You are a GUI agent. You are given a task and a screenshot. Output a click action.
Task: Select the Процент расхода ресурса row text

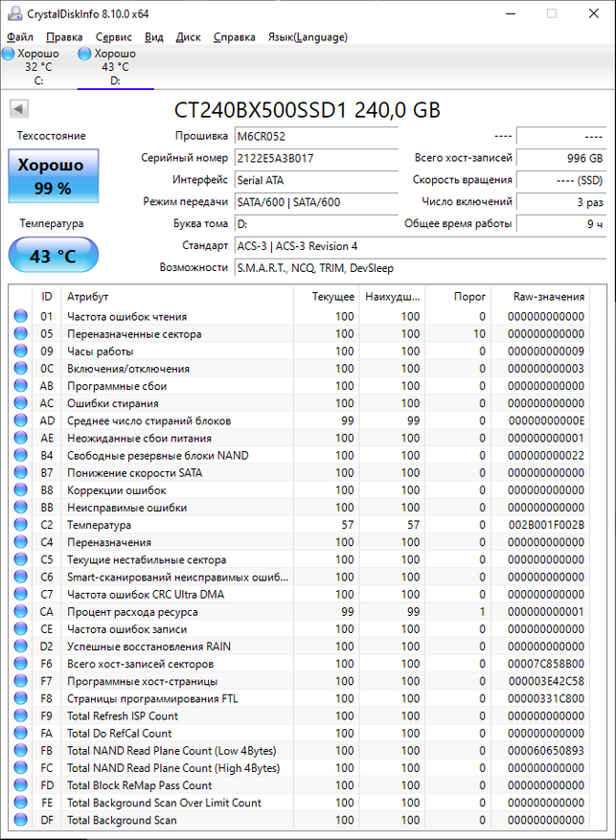coord(132,612)
